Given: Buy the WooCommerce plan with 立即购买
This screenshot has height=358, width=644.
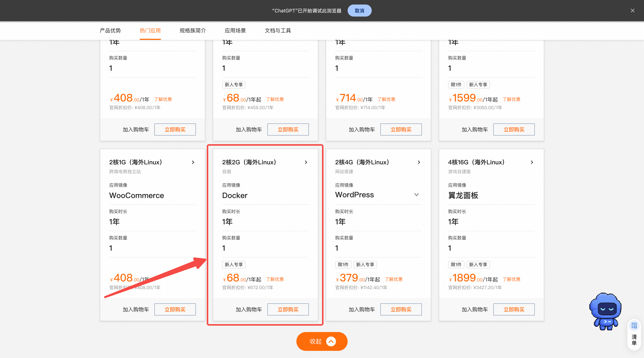Looking at the screenshot, I should [175, 309].
